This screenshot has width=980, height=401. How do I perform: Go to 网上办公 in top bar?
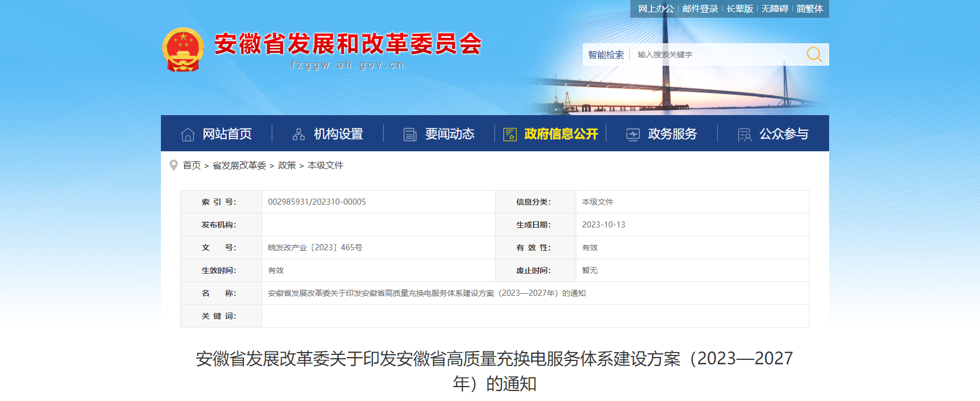point(655,9)
